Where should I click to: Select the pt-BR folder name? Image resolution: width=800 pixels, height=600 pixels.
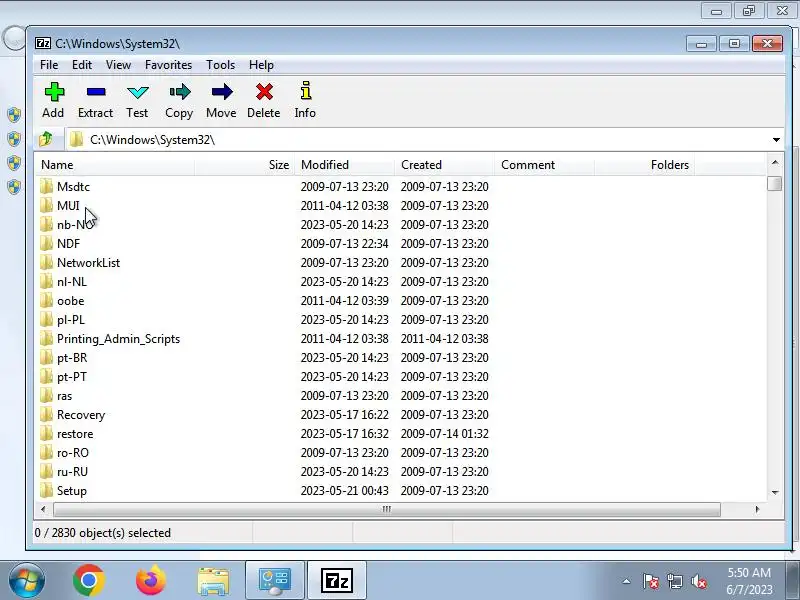pyautogui.click(x=72, y=358)
